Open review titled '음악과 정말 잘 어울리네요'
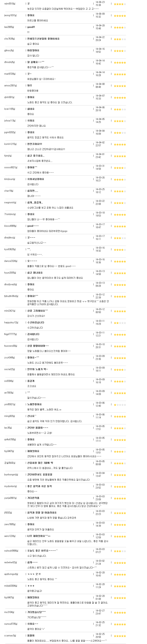The width and height of the screenshot is (147, 644). click(42, 513)
